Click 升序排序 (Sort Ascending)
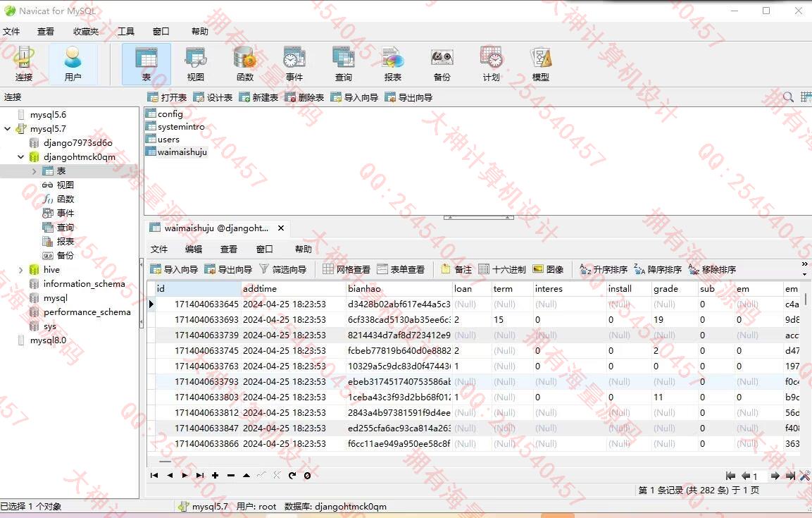Image resolution: width=812 pixels, height=518 pixels. pos(604,269)
